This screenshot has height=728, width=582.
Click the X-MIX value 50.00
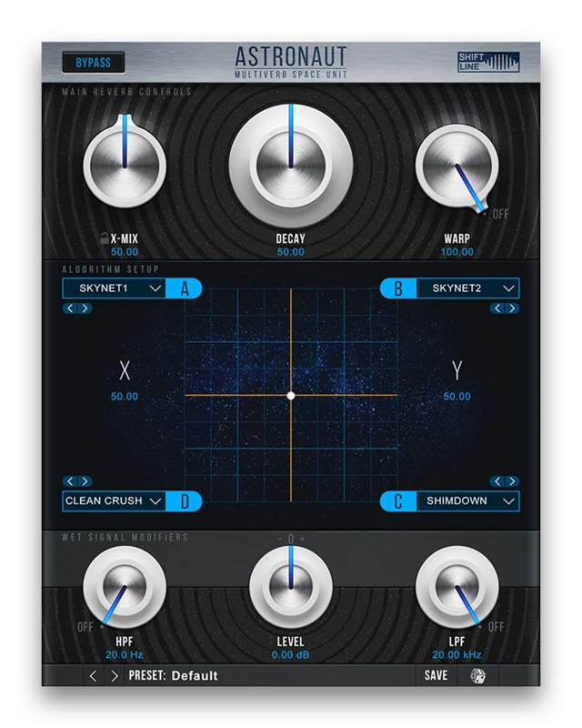coord(125,252)
